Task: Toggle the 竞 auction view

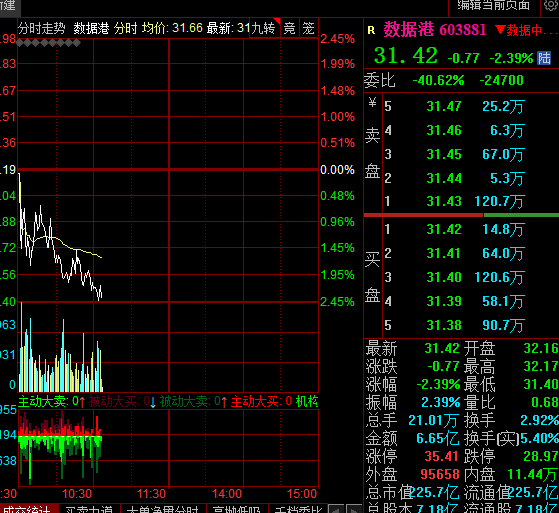Action: point(290,28)
